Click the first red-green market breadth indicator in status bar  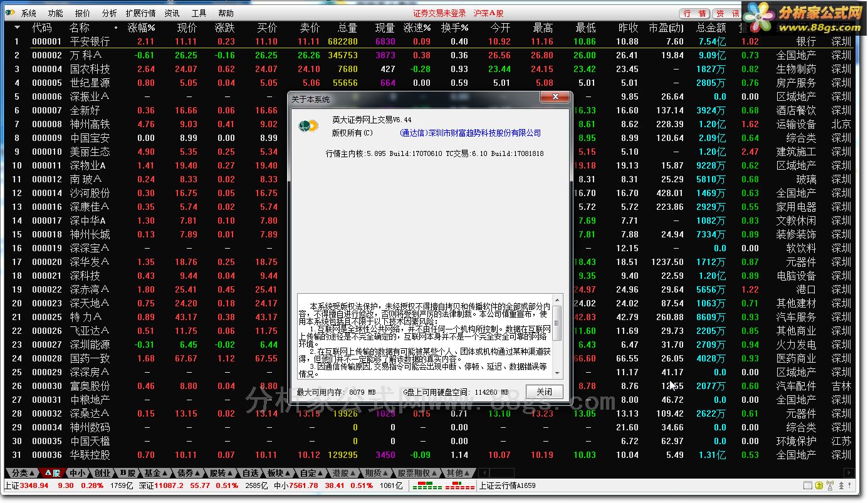427,485
